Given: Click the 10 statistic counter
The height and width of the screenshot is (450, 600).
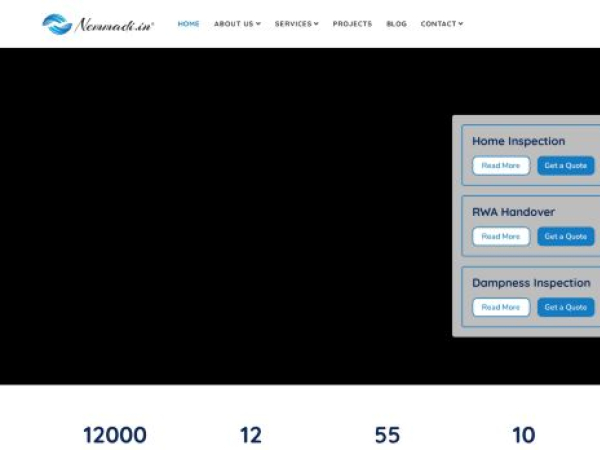Looking at the screenshot, I should point(523,435).
